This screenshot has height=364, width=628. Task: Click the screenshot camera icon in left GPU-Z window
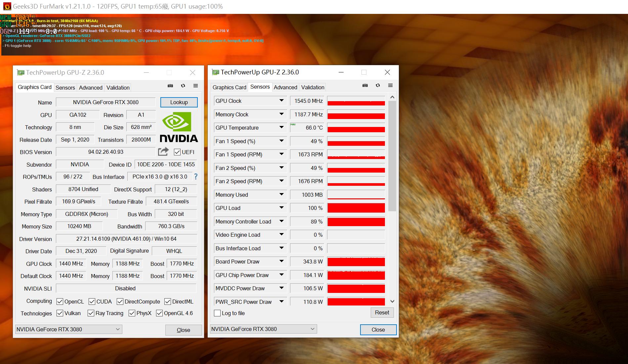170,86
